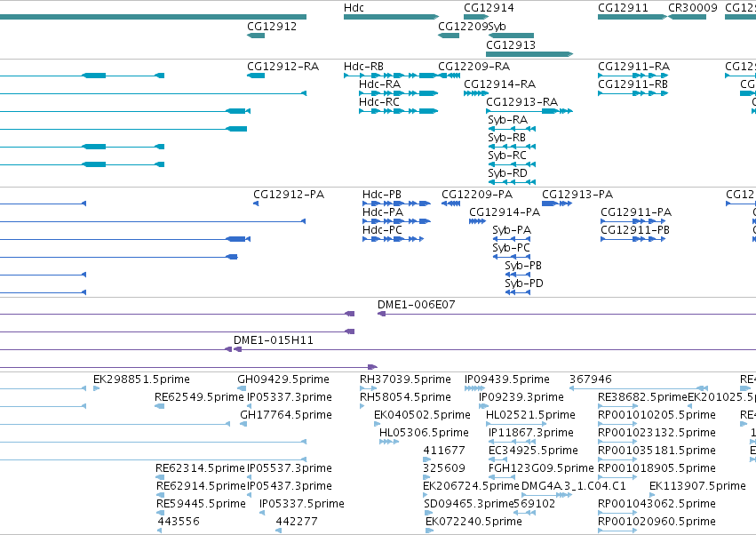
Task: Click the CG12911 gene label
Action: click(623, 8)
